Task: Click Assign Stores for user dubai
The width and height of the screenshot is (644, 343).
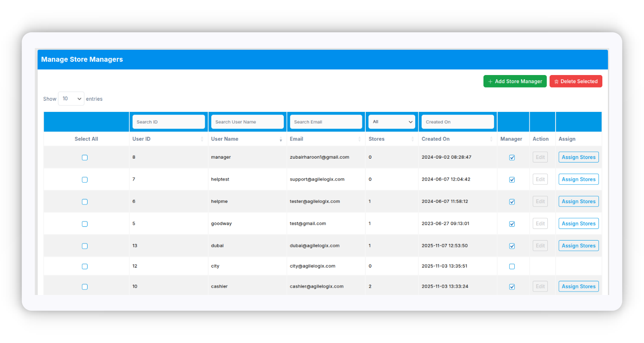Action: 578,246
